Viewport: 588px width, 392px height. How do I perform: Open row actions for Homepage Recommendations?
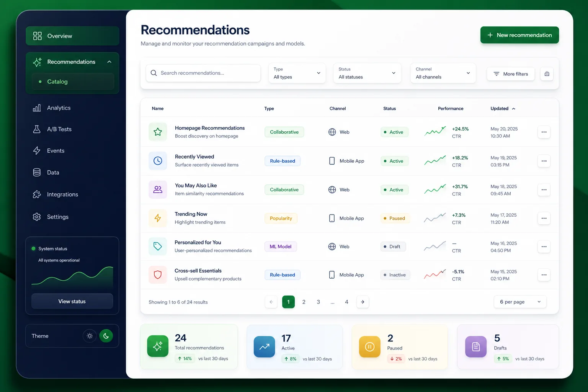coord(544,132)
